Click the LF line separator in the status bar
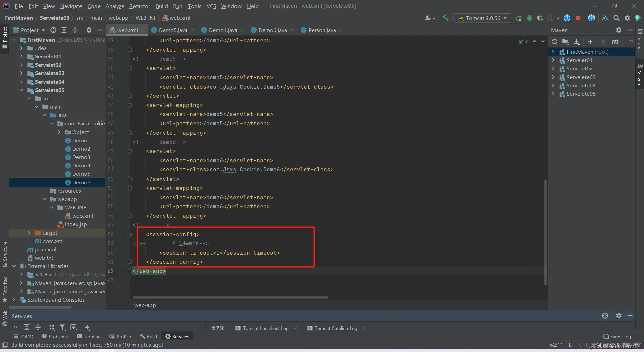This screenshot has width=644, height=352. 571,345
